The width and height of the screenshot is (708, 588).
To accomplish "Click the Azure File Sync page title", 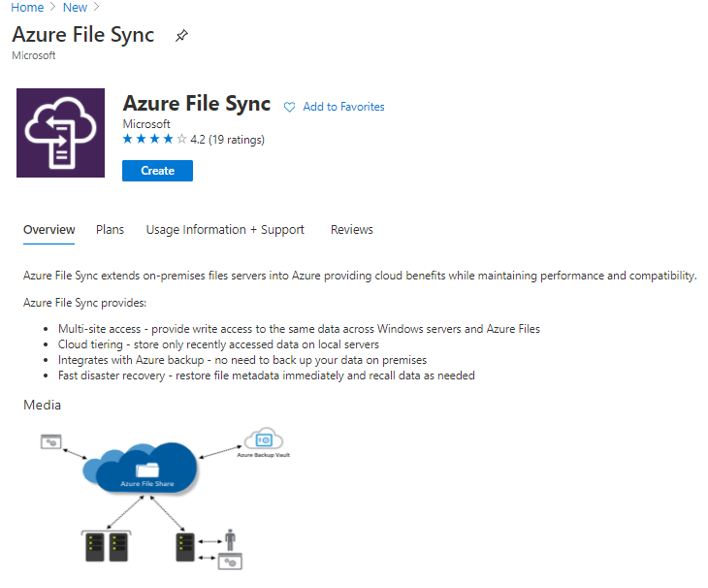I will tap(83, 34).
